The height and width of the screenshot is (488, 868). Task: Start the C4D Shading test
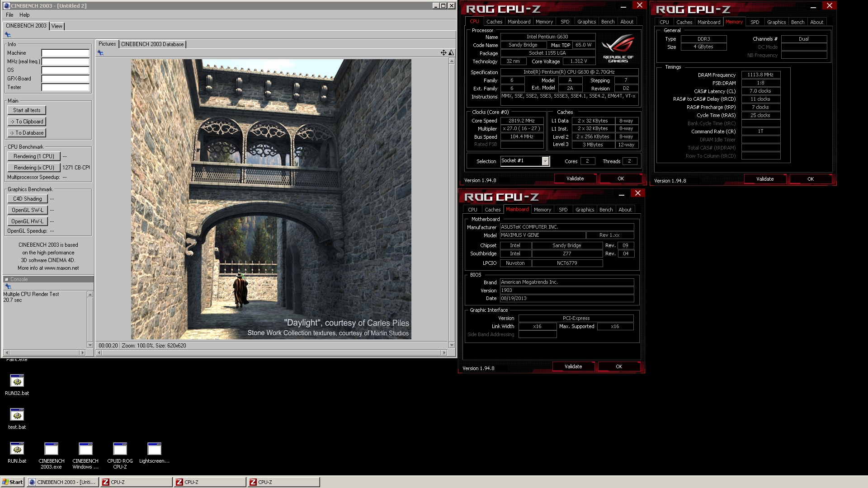tap(28, 199)
